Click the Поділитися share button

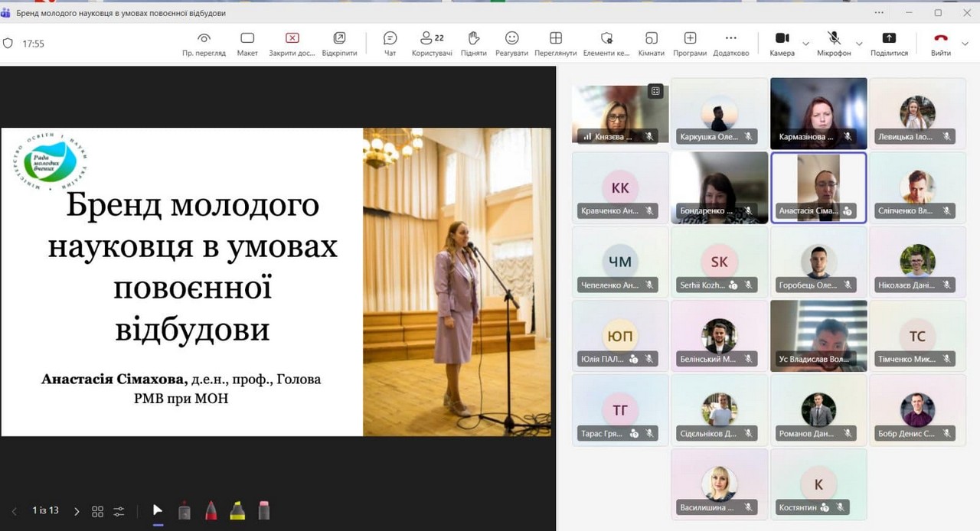[889, 43]
